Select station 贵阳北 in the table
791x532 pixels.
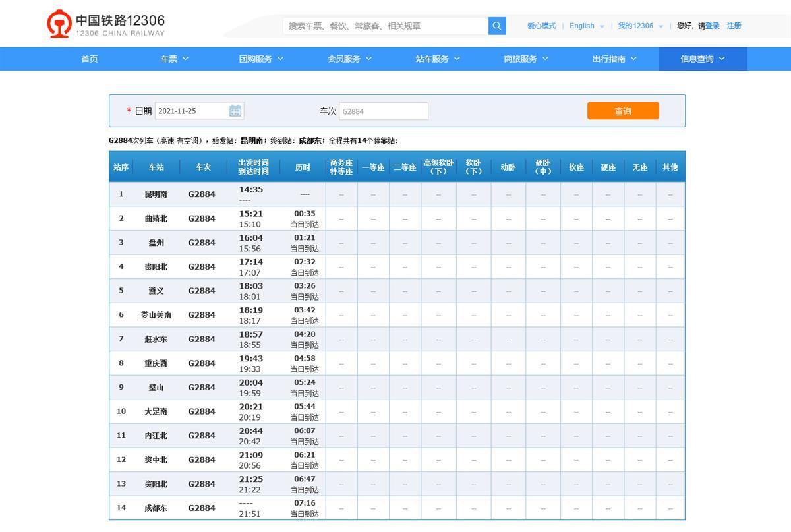[156, 267]
